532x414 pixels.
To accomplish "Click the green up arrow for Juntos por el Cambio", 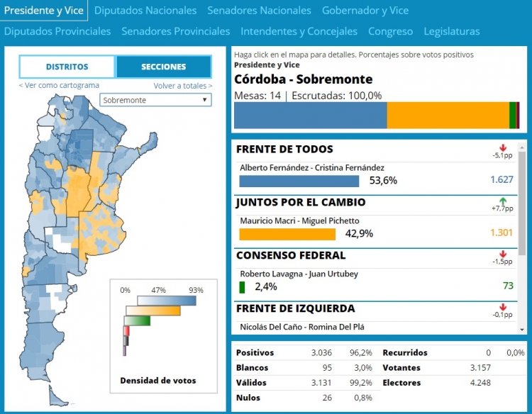I will [503, 201].
